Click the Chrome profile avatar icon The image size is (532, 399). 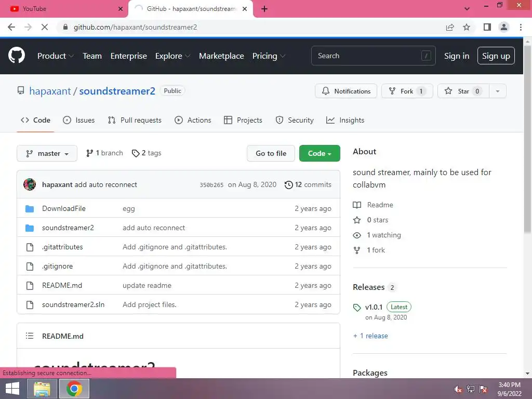[504, 27]
